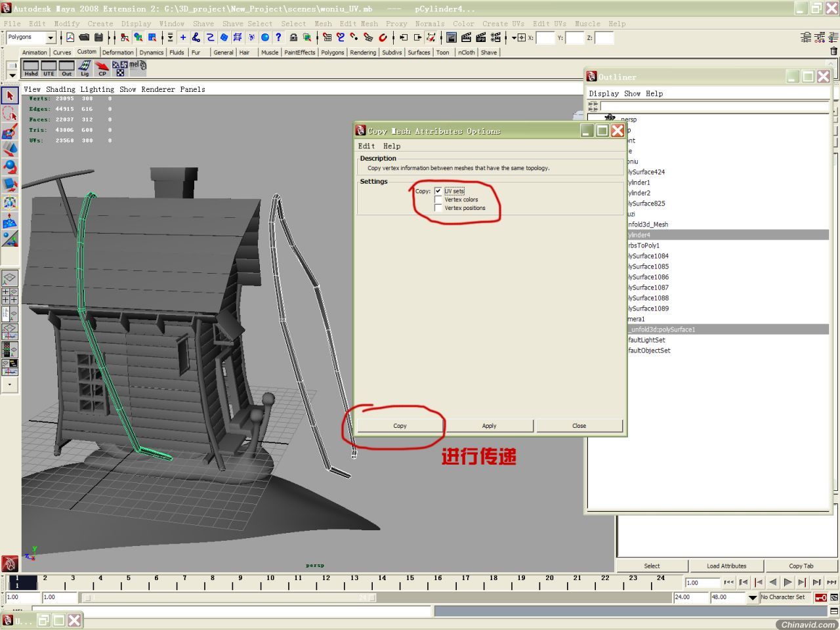Pick the Rotate tool in toolbox

9,167
